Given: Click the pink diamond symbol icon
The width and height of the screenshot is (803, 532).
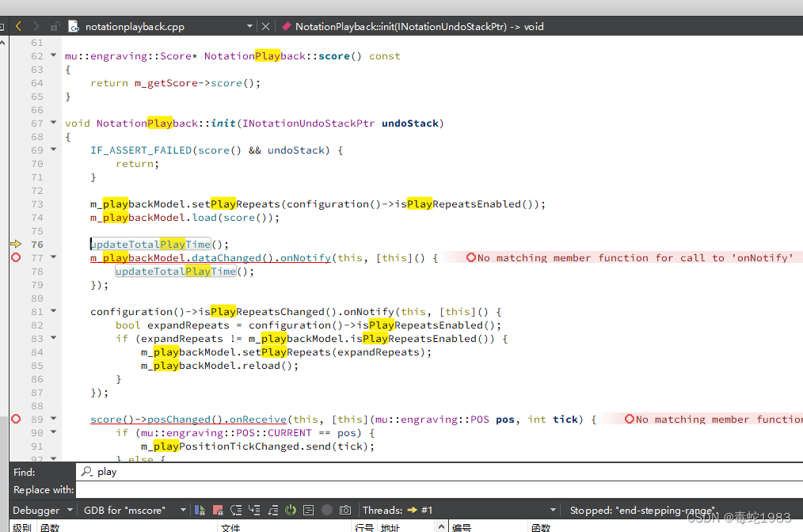Looking at the screenshot, I should point(287,26).
